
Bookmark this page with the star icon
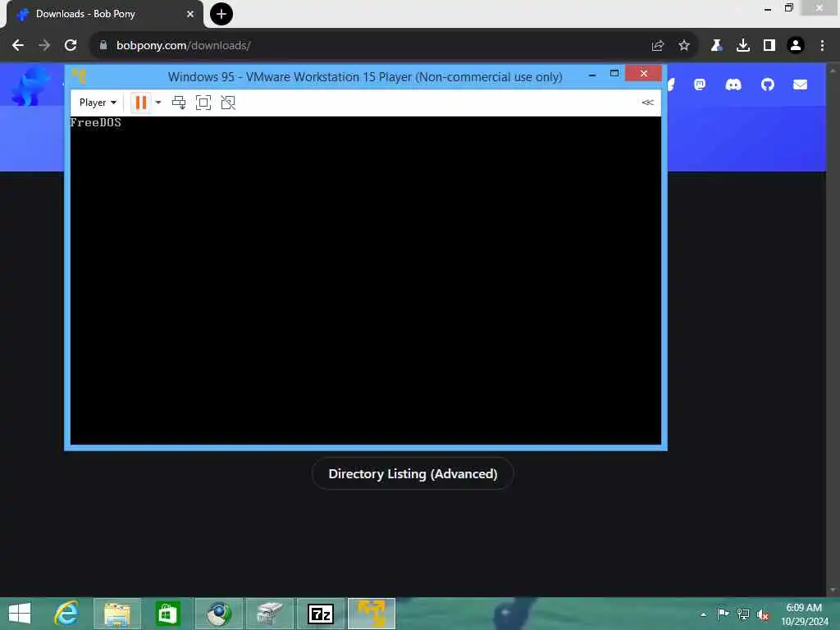click(x=684, y=46)
